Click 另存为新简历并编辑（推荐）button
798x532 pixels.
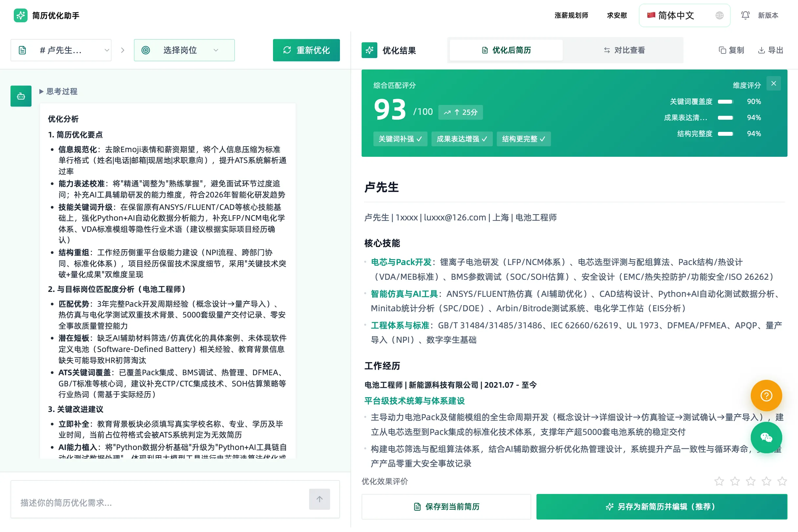point(661,506)
